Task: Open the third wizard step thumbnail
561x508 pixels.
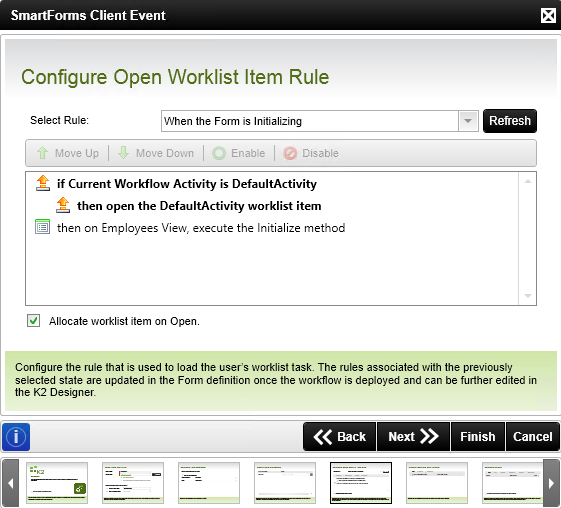Action: 209,483
